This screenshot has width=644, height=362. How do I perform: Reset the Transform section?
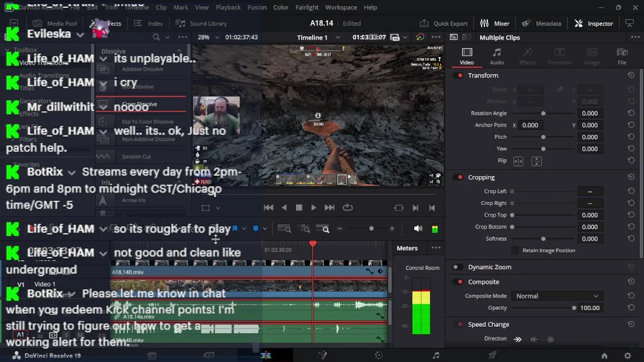631,75
